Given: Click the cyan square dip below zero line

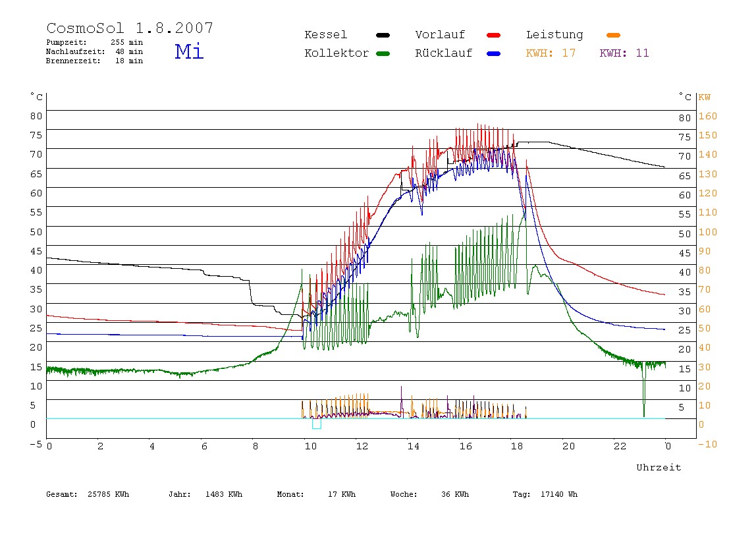Looking at the screenshot, I should 316,424.
